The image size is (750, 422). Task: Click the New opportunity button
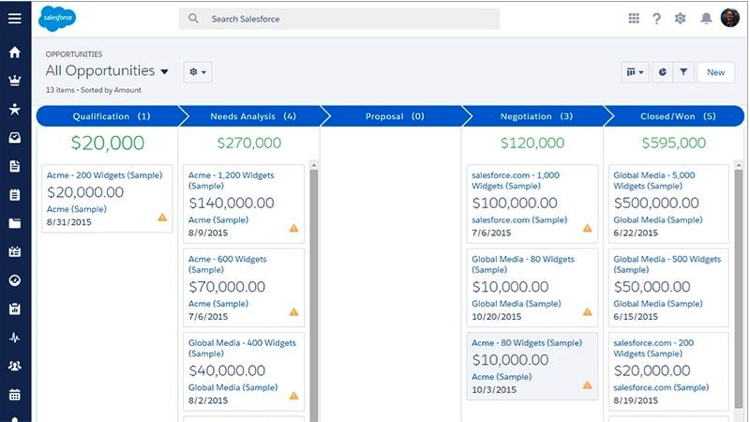pyautogui.click(x=716, y=72)
